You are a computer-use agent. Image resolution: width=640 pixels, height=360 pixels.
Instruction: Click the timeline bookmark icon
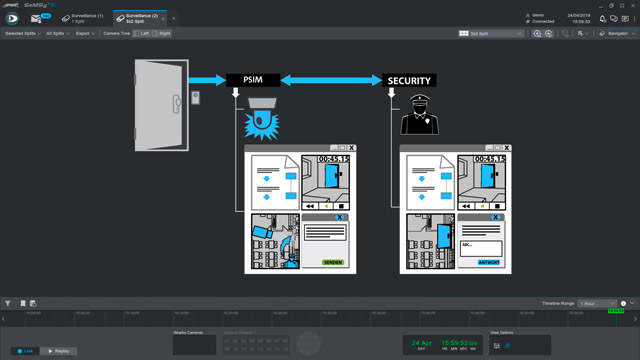(x=23, y=303)
